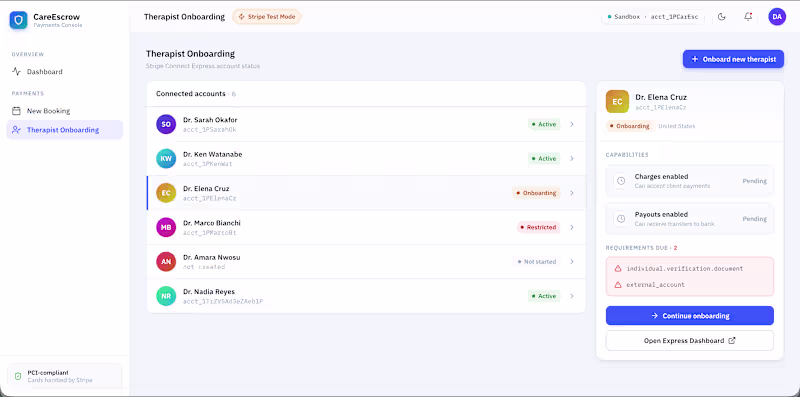800x397 pixels.
Task: Click the Connected accounts heading
Action: [190, 94]
